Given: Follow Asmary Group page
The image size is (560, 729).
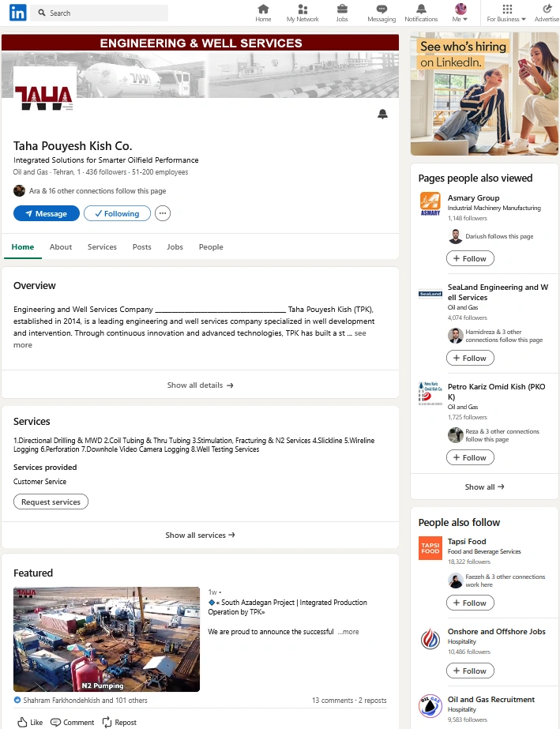Looking at the screenshot, I should coord(470,258).
